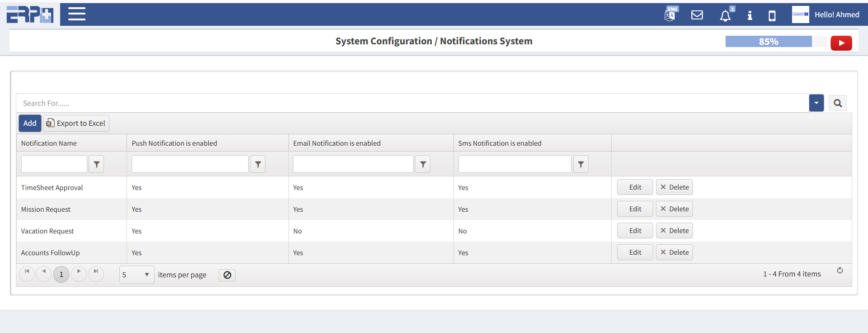The width and height of the screenshot is (868, 333).
Task: Export the table to Excel
Action: [76, 123]
